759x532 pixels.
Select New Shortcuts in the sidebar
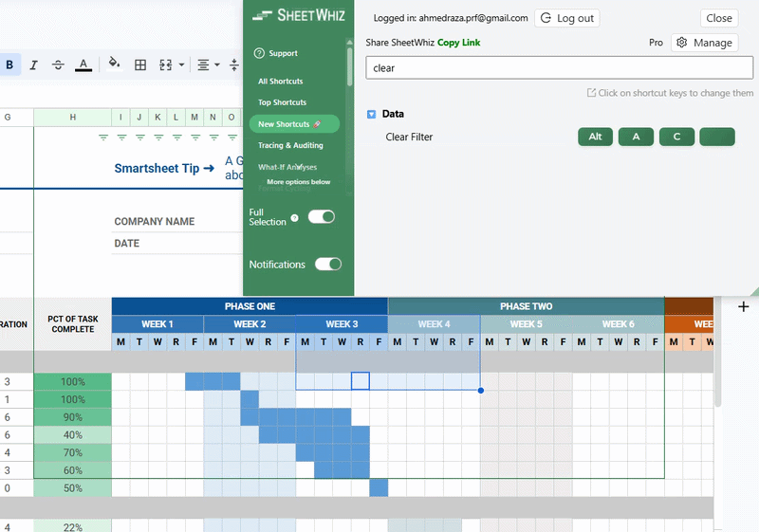294,124
